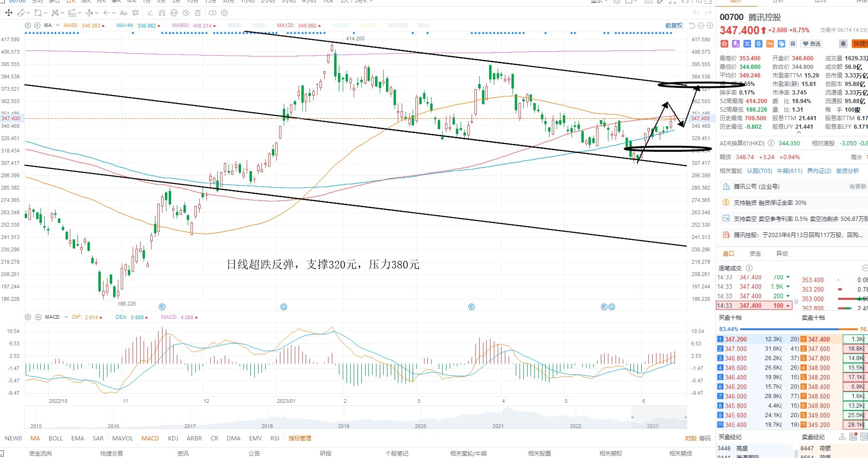Reset chart zoom with the reset icon
Viewport: 868px width, 458px height.
(692, 26)
